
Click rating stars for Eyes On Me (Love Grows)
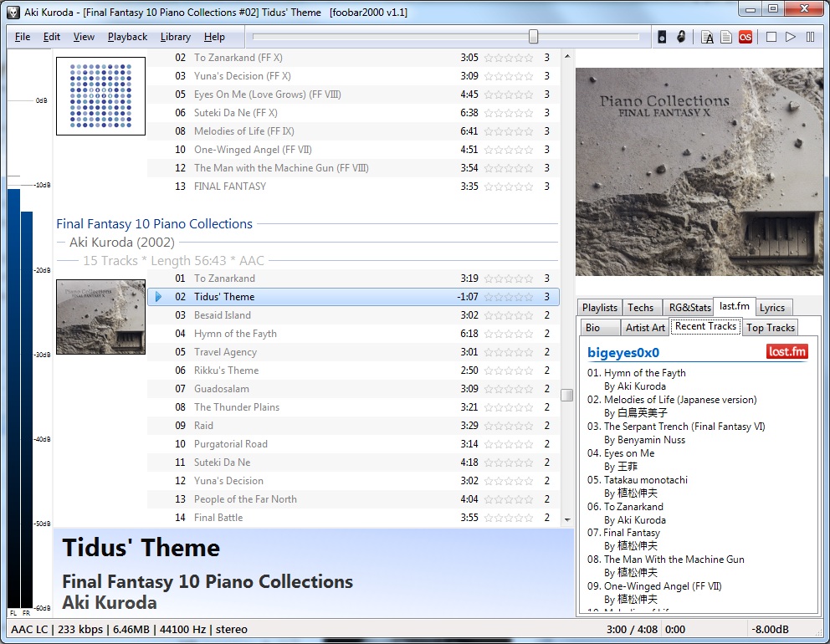508,95
